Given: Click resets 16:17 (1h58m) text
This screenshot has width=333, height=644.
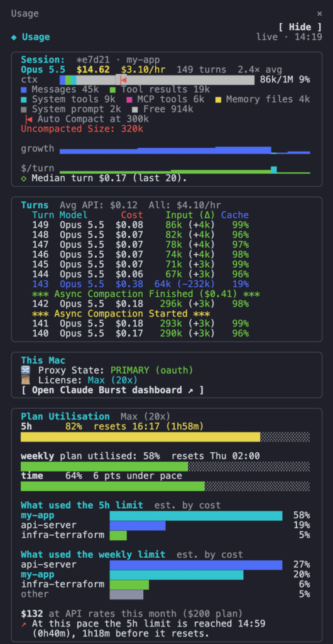Looking at the screenshot, I should coord(148,426).
